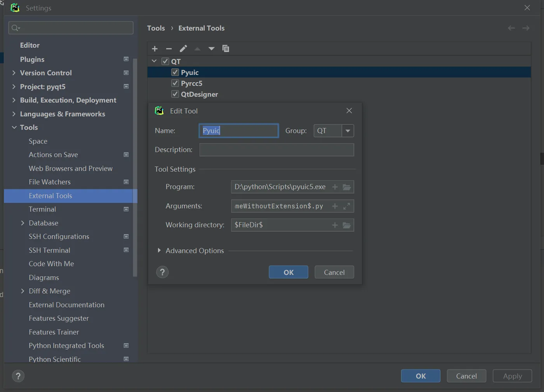Image resolution: width=544 pixels, height=392 pixels.
Task: Insert macro in Program field
Action: click(x=335, y=187)
